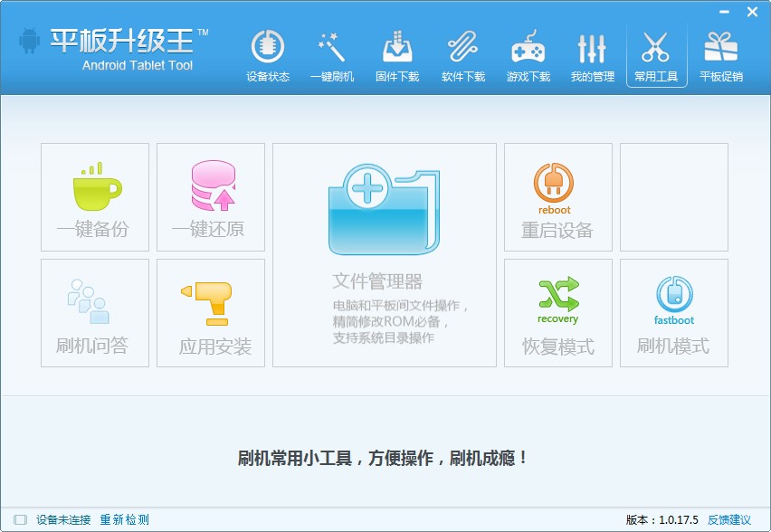
Task: Enter 刷机模式 fastboot mode
Action: coord(674,313)
